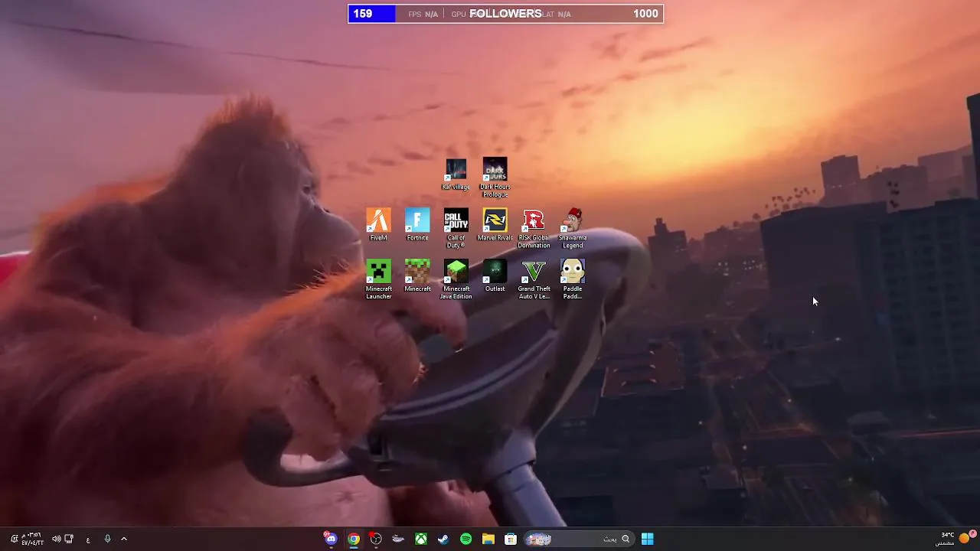Open the Windows Start menu
980x551 pixels.
tap(647, 539)
